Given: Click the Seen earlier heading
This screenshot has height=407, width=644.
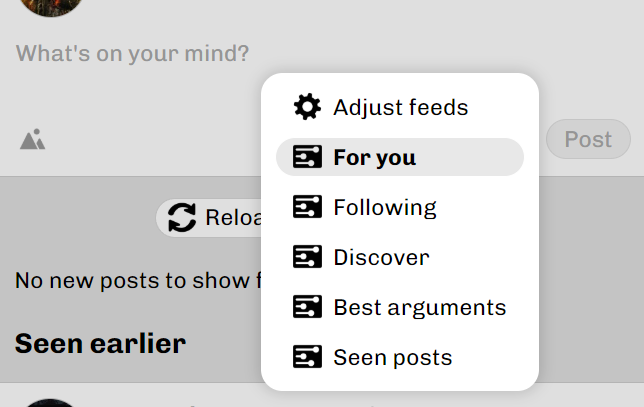Looking at the screenshot, I should pyautogui.click(x=100, y=344).
